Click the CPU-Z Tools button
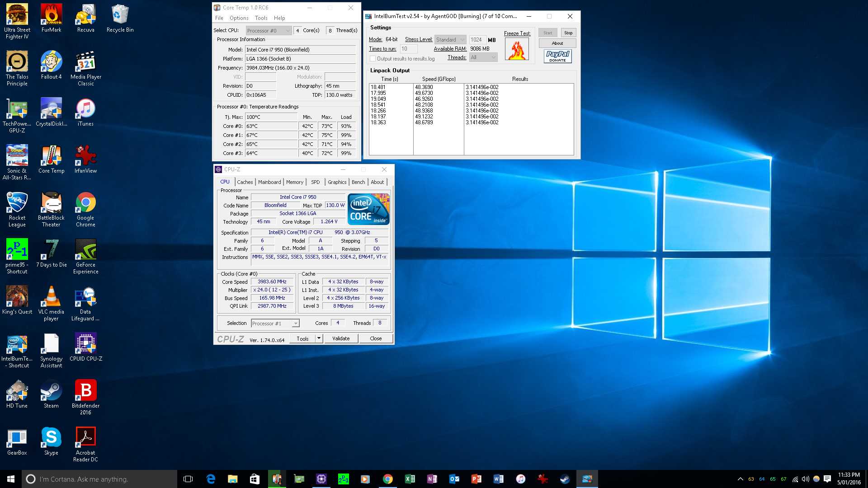The width and height of the screenshot is (868, 488). tap(303, 338)
